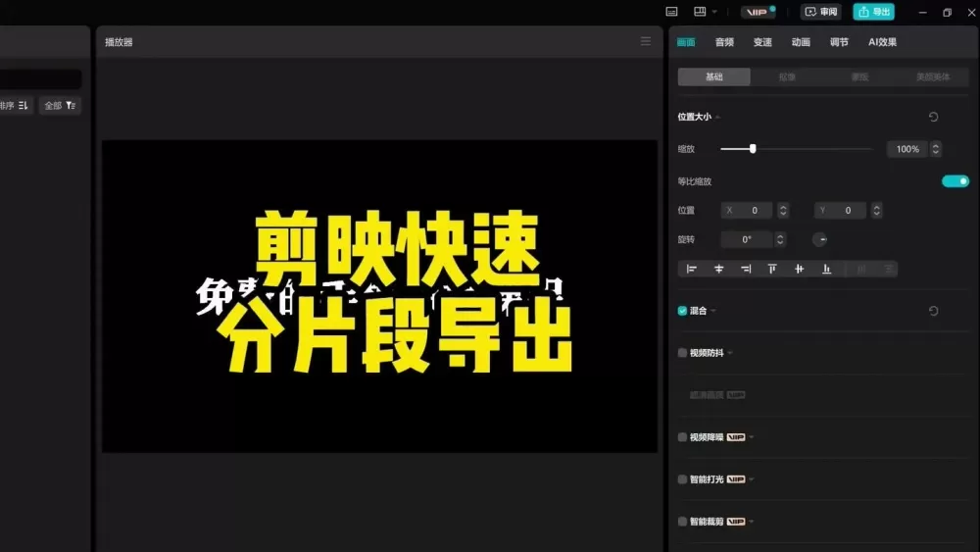This screenshot has width=980, height=552.
Task: Open the shortcut keyboard icon in title bar
Action: tap(672, 12)
